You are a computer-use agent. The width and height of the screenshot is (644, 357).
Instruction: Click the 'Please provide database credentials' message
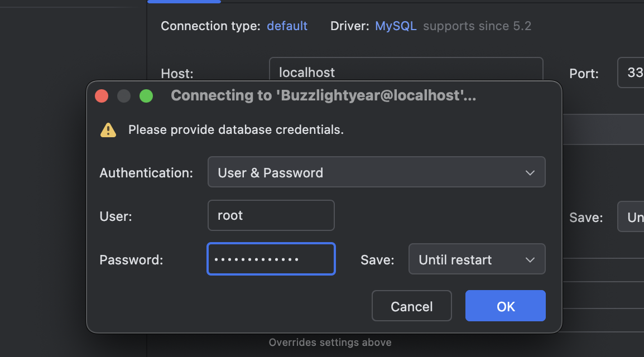236,130
